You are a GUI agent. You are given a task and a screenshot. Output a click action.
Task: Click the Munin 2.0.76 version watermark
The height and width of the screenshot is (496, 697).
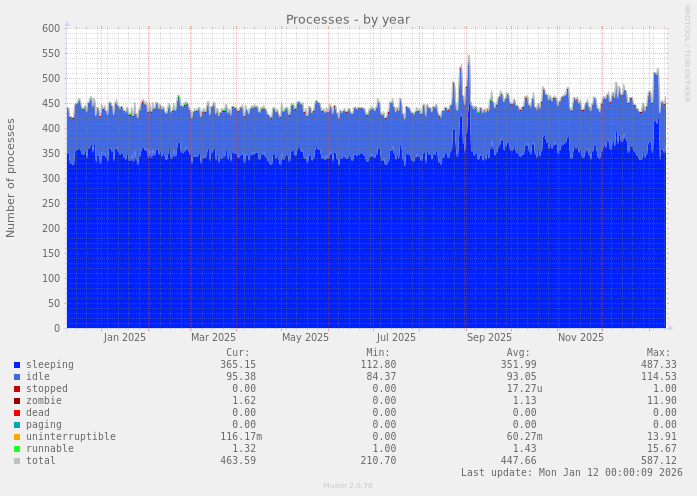coord(348,486)
